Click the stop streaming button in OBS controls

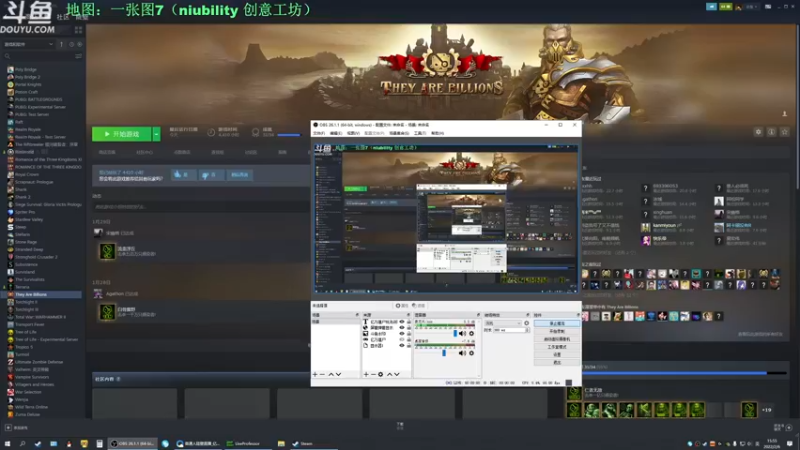pyautogui.click(x=557, y=323)
